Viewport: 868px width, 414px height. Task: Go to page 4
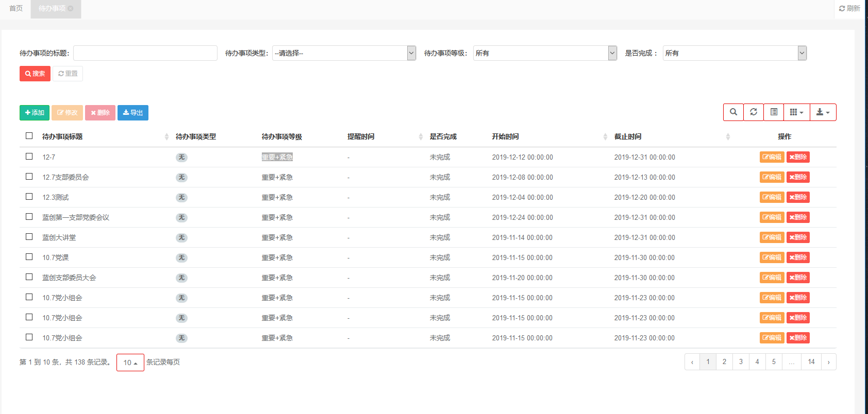(x=757, y=362)
